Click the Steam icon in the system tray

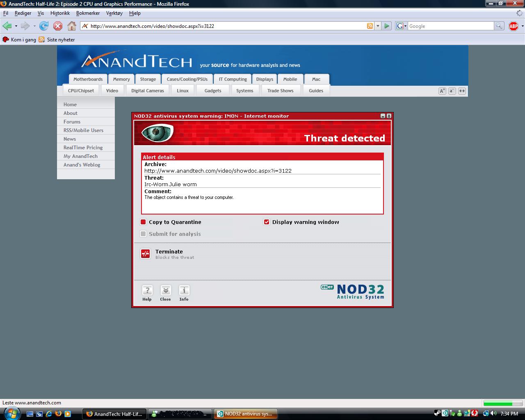tap(438, 413)
